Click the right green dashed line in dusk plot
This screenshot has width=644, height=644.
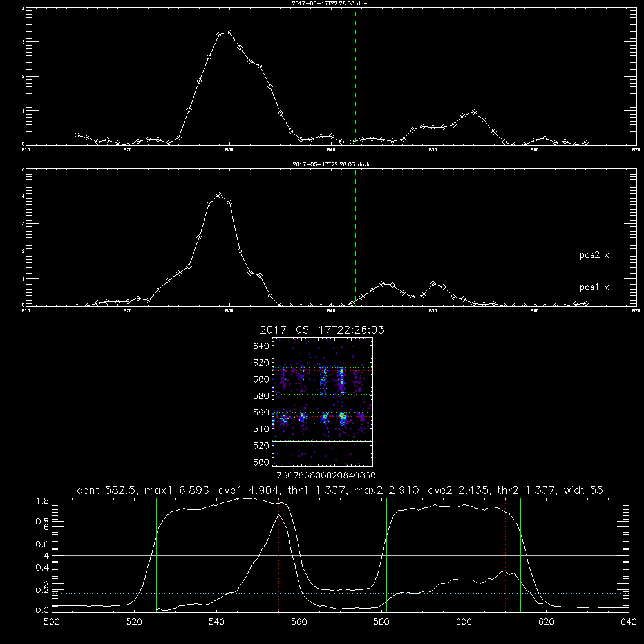(x=355, y=238)
